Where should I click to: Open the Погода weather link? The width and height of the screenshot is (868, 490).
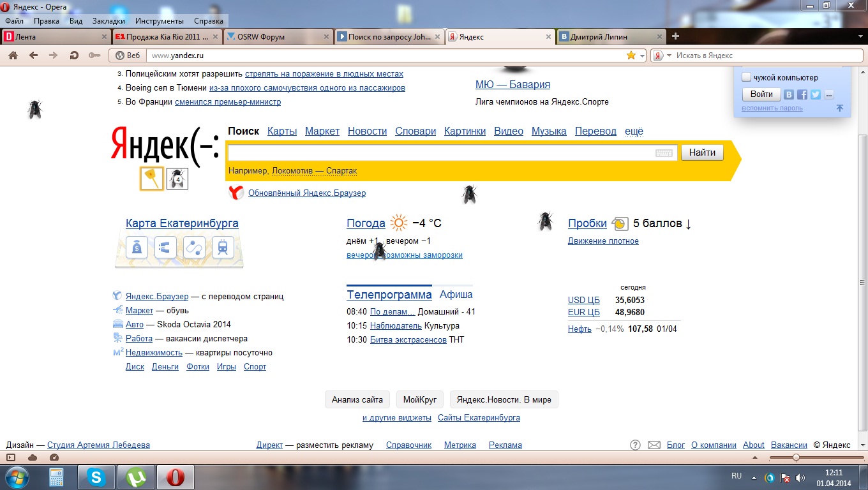[x=366, y=223]
